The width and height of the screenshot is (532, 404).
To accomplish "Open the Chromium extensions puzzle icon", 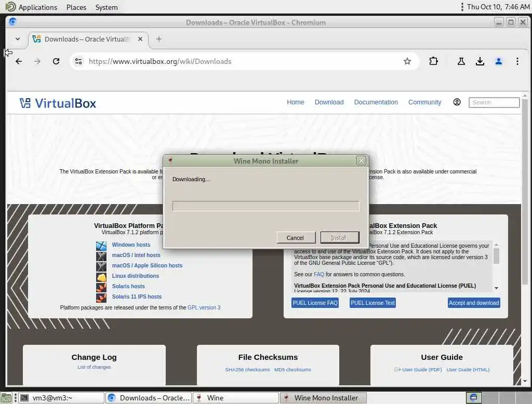I will pos(433,61).
